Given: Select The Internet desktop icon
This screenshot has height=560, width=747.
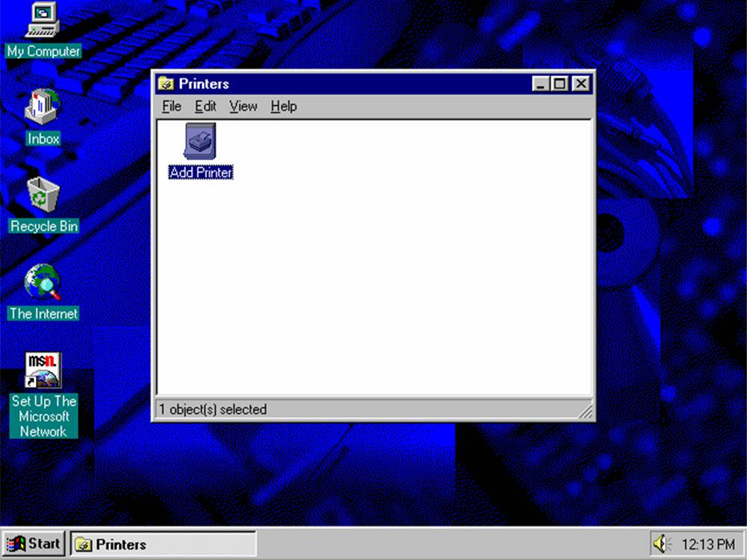Looking at the screenshot, I should click(43, 282).
